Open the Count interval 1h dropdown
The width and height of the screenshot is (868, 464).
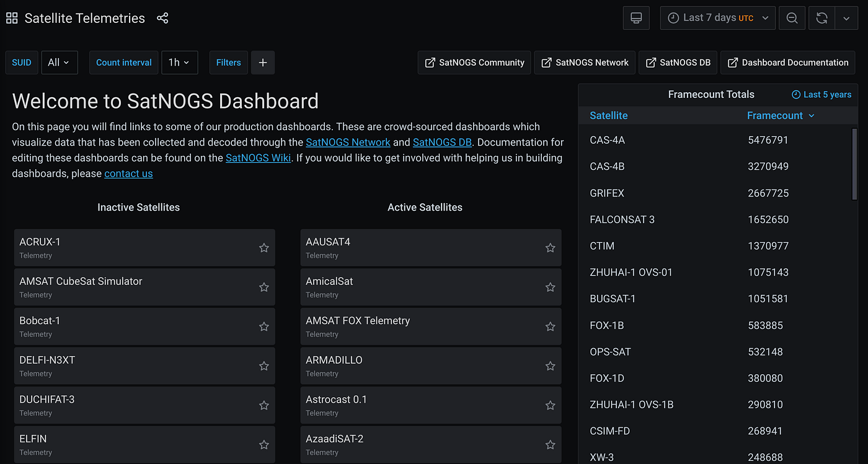[x=180, y=63]
